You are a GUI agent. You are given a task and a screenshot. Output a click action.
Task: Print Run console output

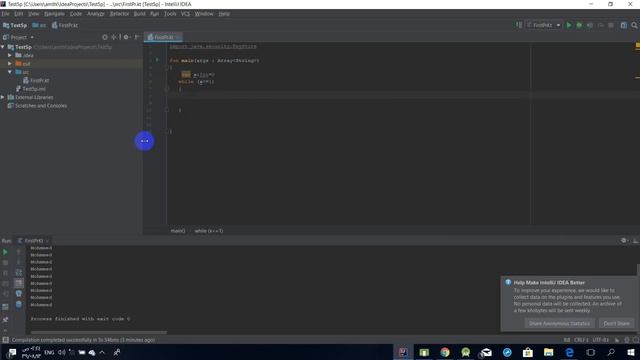tap(19, 293)
